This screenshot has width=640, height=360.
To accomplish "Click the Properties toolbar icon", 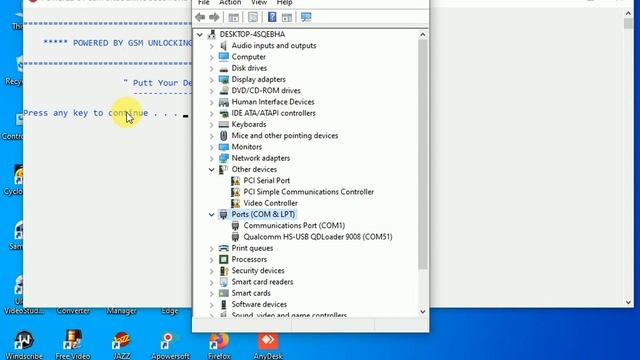I will (x=253, y=17).
